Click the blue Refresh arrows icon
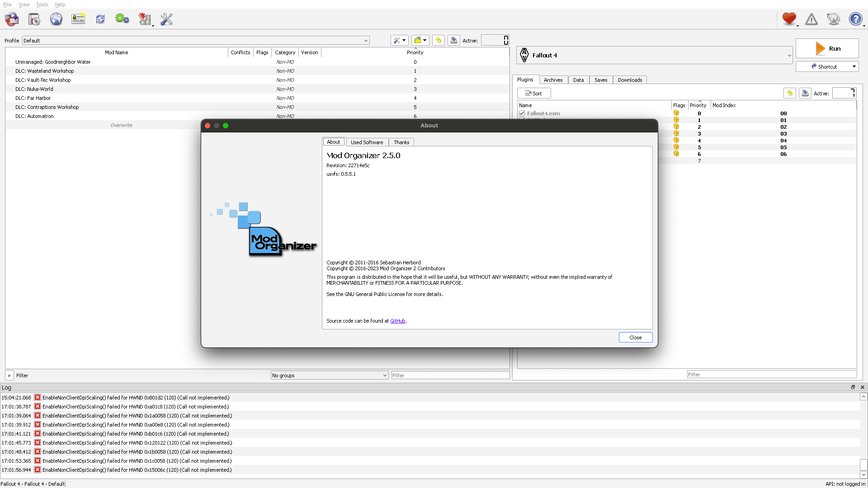 click(x=100, y=19)
